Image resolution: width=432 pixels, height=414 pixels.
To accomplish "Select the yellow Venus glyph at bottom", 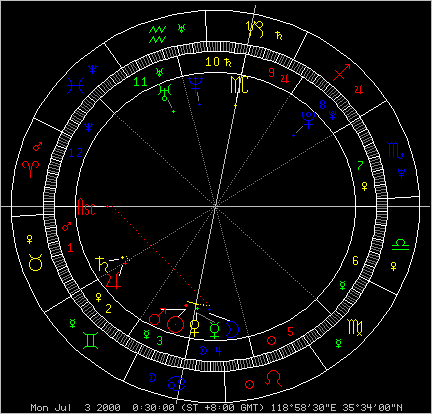I will [x=195, y=328].
